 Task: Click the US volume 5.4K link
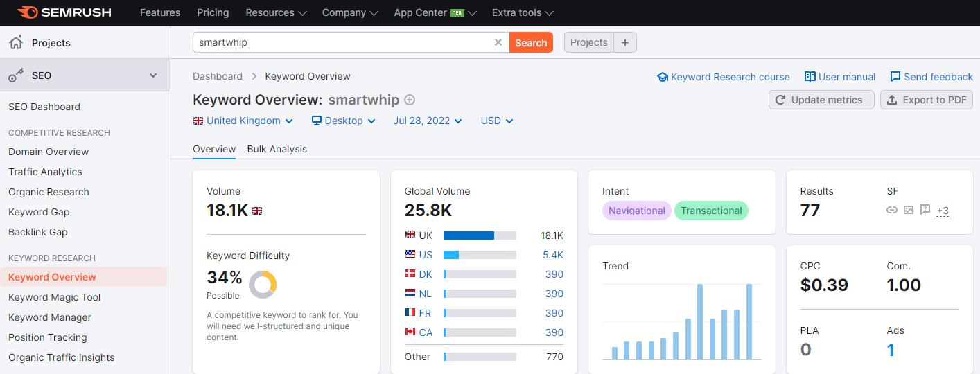pos(553,255)
